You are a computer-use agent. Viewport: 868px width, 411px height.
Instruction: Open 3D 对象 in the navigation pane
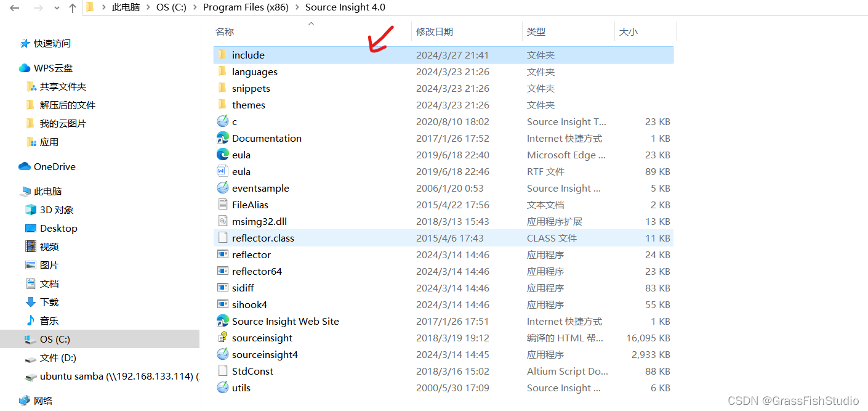pyautogui.click(x=57, y=210)
